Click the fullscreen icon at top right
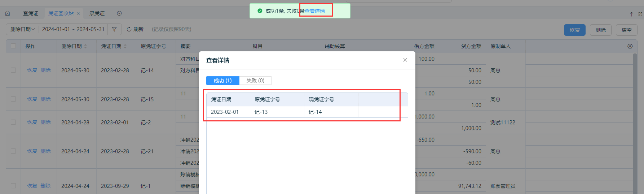 coord(640,14)
